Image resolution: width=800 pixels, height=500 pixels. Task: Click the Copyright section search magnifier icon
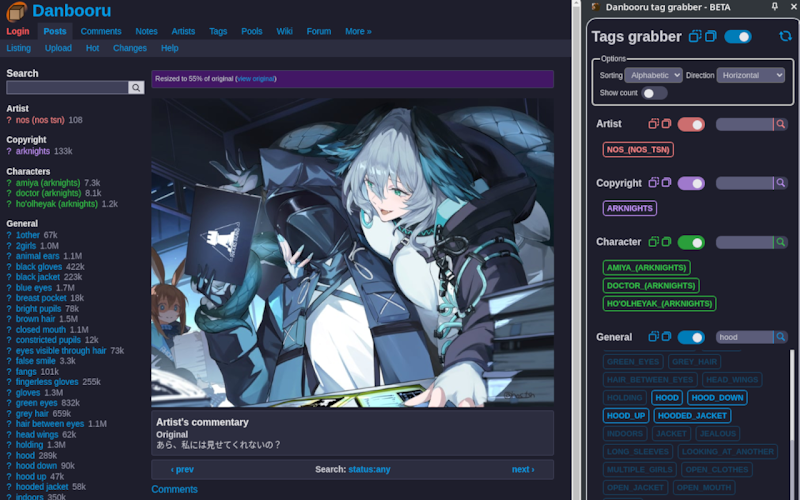(781, 183)
